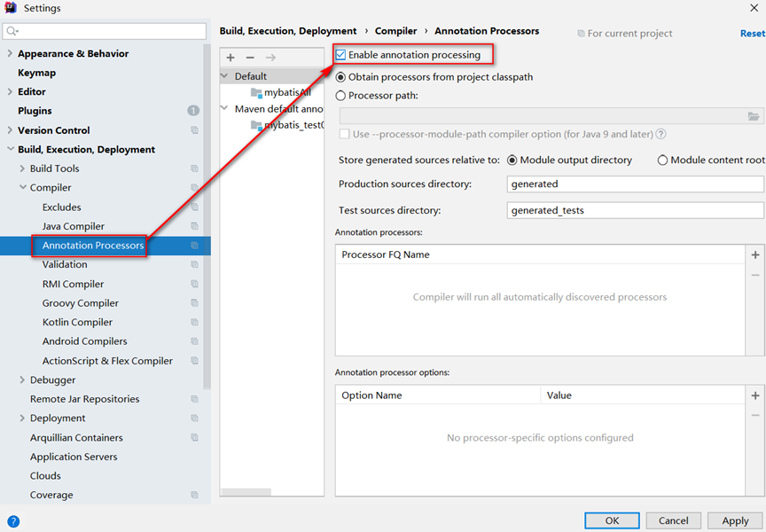Click Compiler in the breadcrumb
Viewport: 766px width, 532px height.
395,31
